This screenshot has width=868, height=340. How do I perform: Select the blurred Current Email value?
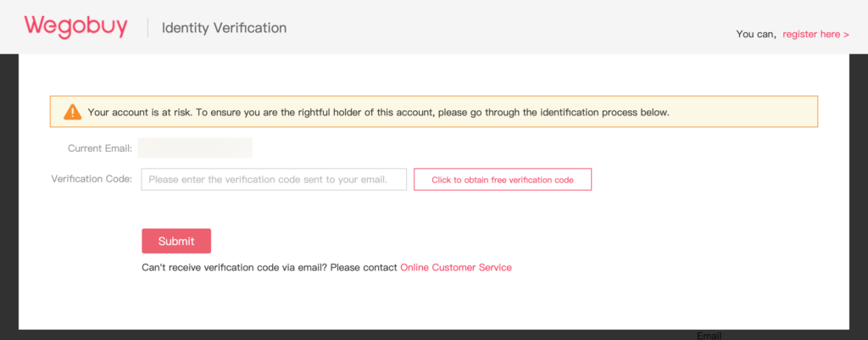[195, 148]
